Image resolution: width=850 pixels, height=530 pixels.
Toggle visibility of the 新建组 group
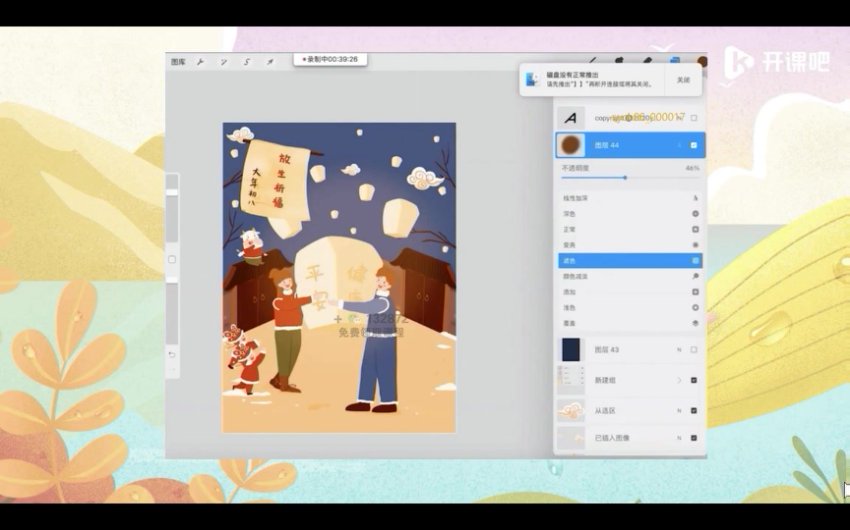point(694,380)
